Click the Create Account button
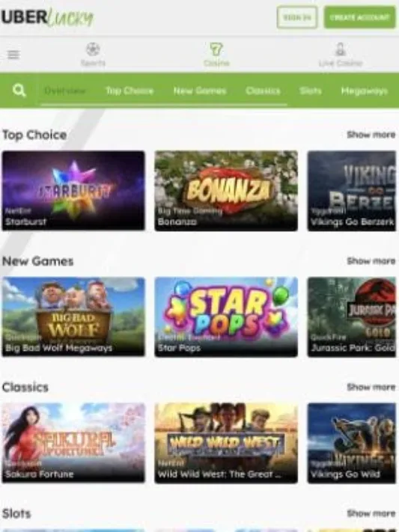Image resolution: width=399 pixels, height=532 pixels. pos(359,17)
